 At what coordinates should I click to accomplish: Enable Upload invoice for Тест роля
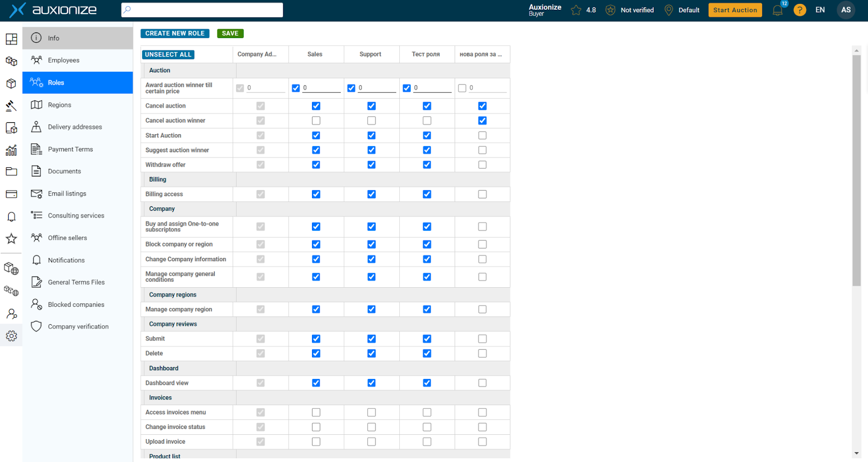click(x=427, y=442)
